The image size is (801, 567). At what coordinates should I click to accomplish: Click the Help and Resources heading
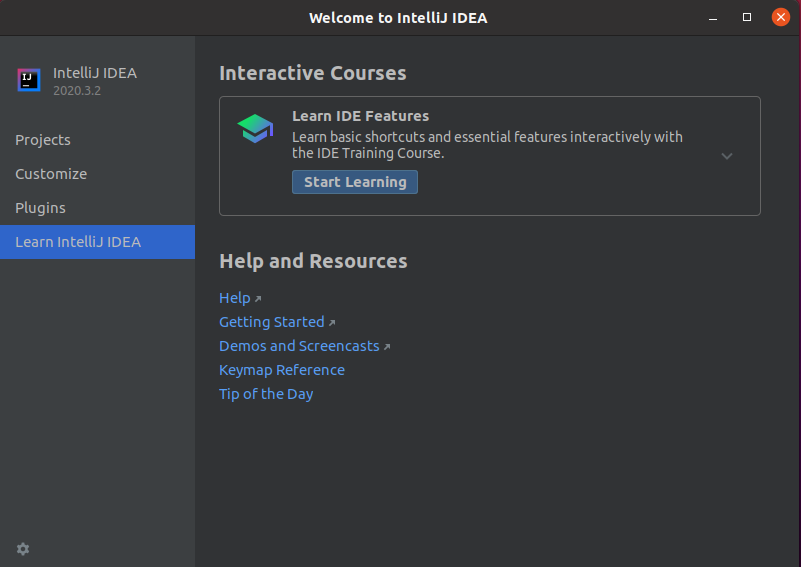[x=313, y=261]
